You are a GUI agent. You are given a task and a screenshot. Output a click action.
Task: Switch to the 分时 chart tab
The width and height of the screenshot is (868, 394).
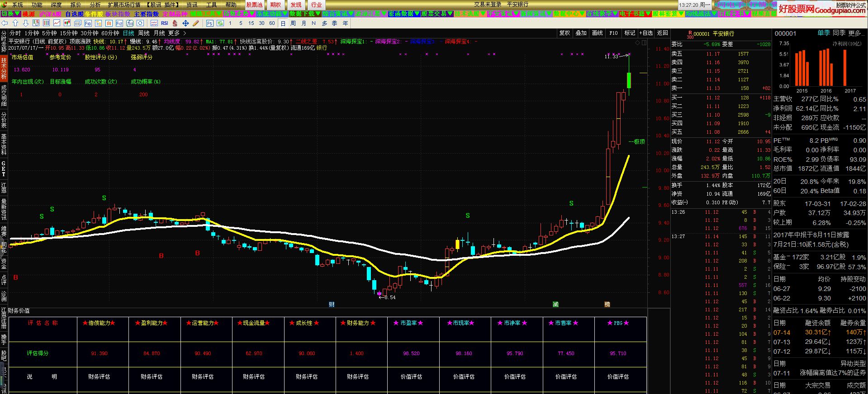(15, 33)
